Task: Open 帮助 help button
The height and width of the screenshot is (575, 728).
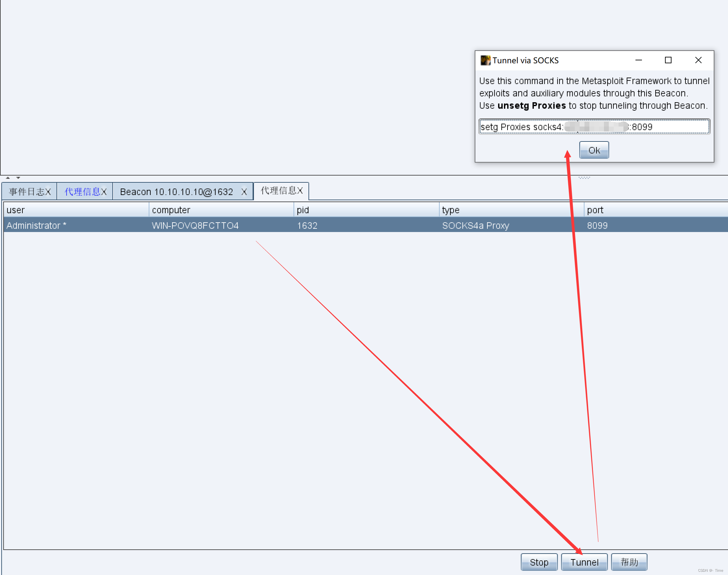Action: tap(629, 562)
